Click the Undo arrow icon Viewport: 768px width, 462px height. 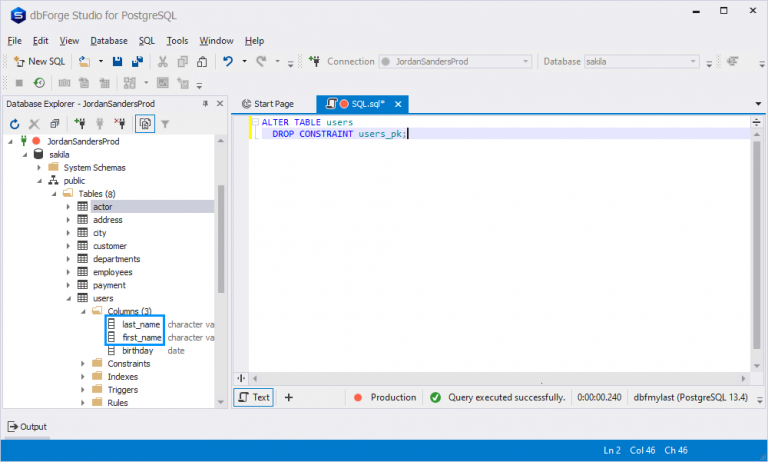pos(228,61)
